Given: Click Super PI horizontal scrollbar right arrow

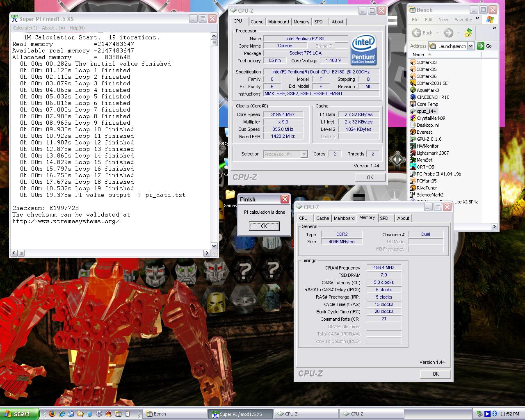Looking at the screenshot, I should (207, 253).
